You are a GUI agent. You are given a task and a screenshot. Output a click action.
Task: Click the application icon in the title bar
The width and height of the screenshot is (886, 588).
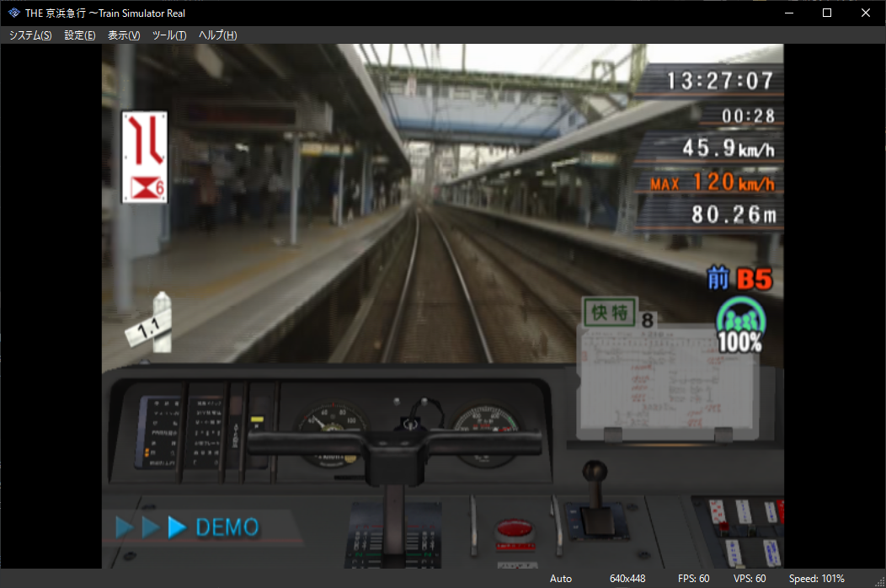coord(13,13)
